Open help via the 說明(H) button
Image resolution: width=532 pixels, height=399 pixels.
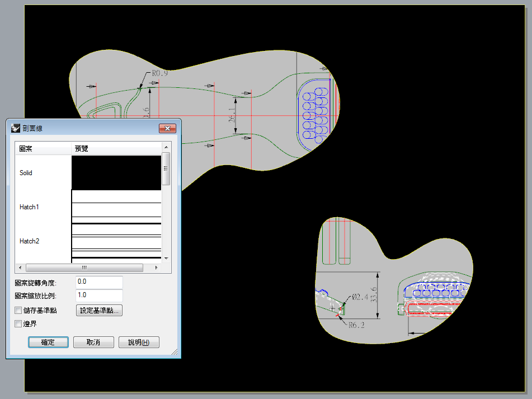pyautogui.click(x=139, y=342)
